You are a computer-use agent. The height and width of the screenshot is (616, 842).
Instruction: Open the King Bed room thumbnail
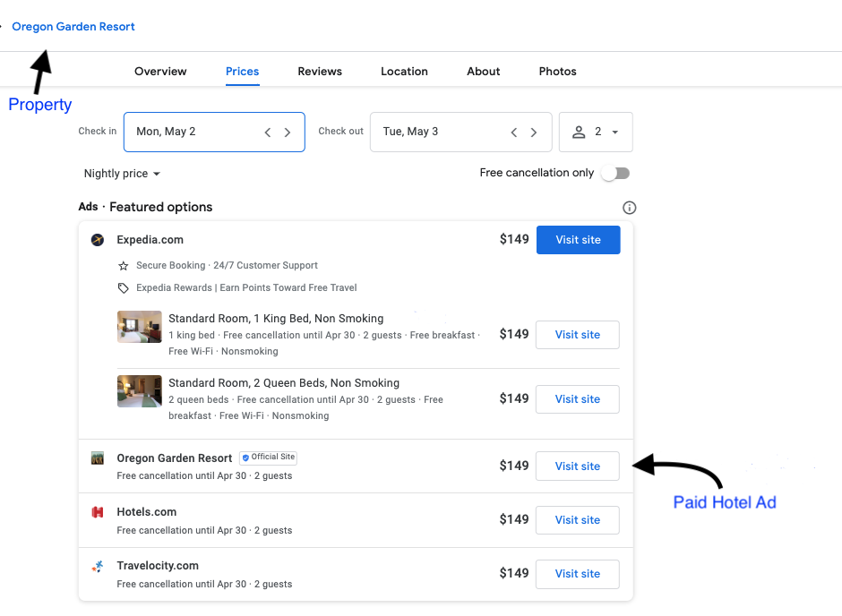(140, 327)
